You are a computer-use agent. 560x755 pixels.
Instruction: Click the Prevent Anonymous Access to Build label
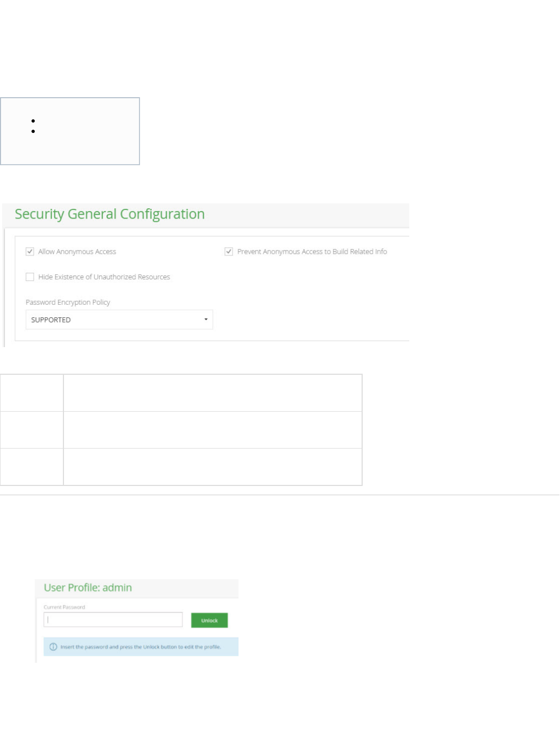[x=312, y=252]
